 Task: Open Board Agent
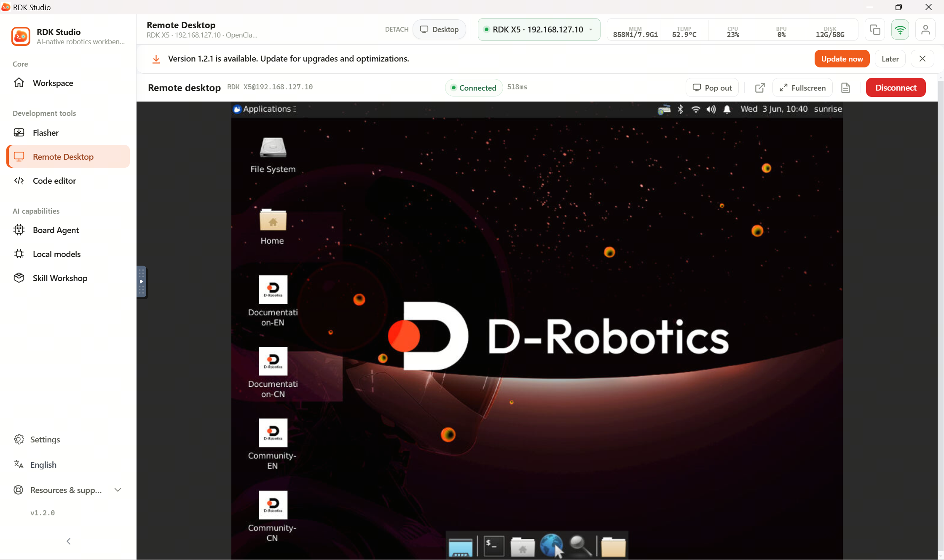click(68, 230)
